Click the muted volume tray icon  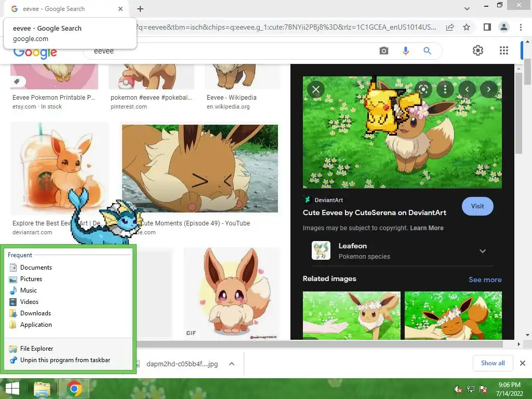click(x=458, y=389)
